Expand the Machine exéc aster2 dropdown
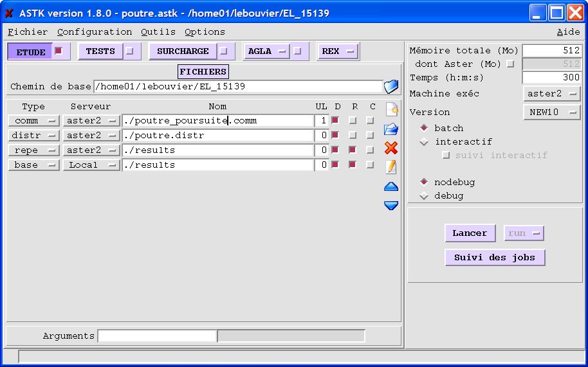The image size is (588, 367). click(552, 94)
